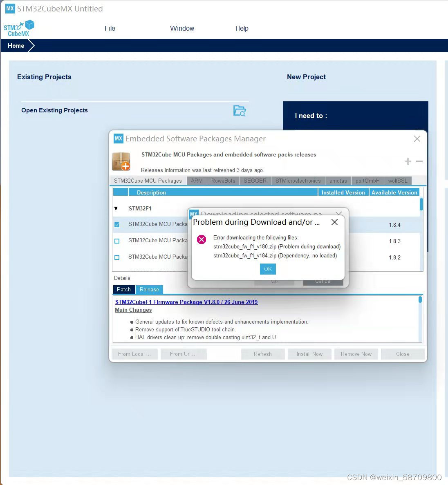Click the From Url button
The height and width of the screenshot is (485, 448).
click(184, 354)
